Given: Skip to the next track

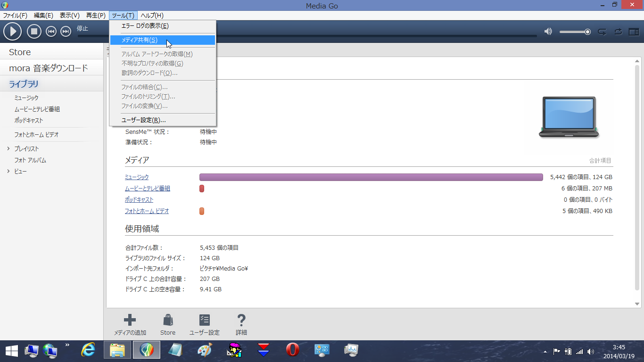Looking at the screenshot, I should click(x=66, y=32).
